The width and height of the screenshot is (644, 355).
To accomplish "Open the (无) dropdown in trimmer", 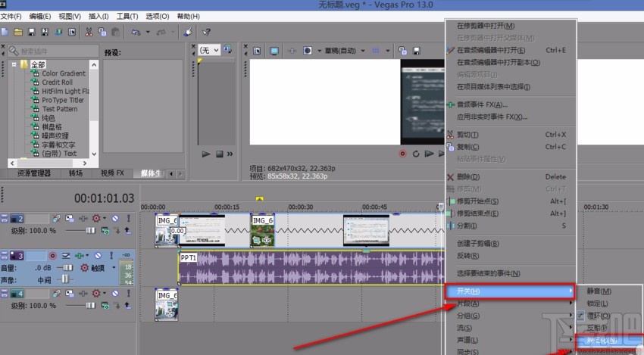I will click(x=209, y=50).
